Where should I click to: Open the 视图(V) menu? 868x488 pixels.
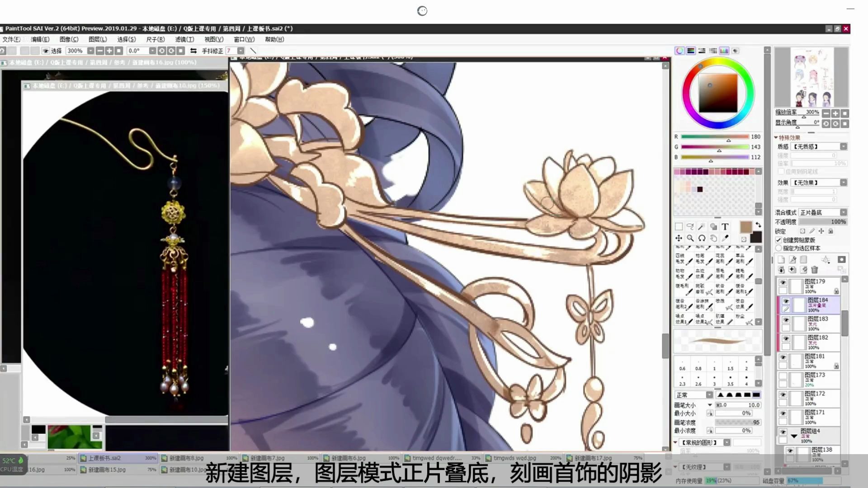click(214, 39)
